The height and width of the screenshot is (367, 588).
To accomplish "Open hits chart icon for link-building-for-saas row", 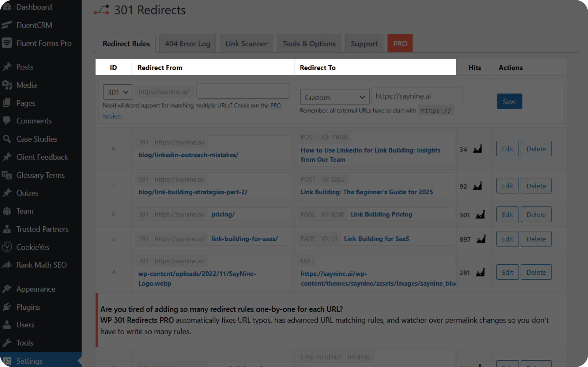I will point(481,239).
